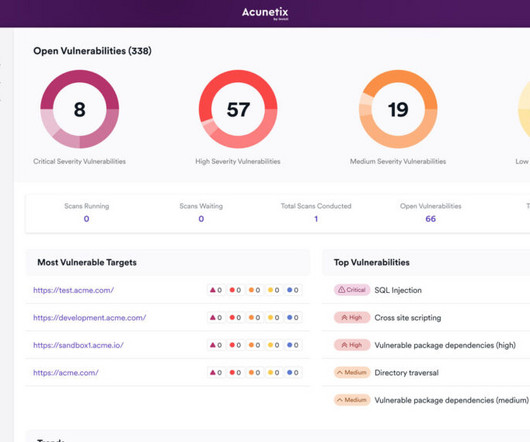Click the Open Vulnerabilities (338) heading
The image size is (530, 442).
92,51
